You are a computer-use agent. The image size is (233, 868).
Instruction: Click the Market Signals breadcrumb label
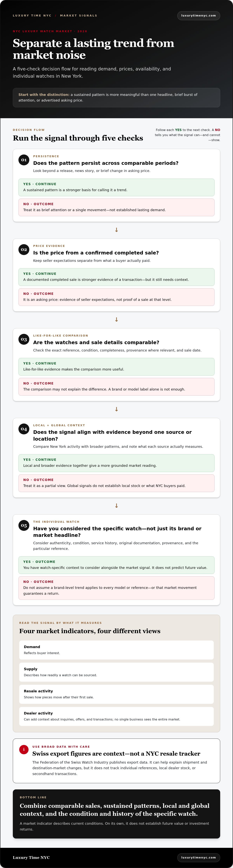pyautogui.click(x=79, y=16)
